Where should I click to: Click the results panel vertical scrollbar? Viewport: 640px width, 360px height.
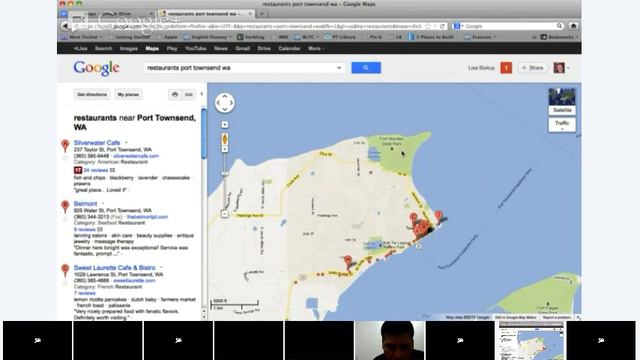pos(204,135)
